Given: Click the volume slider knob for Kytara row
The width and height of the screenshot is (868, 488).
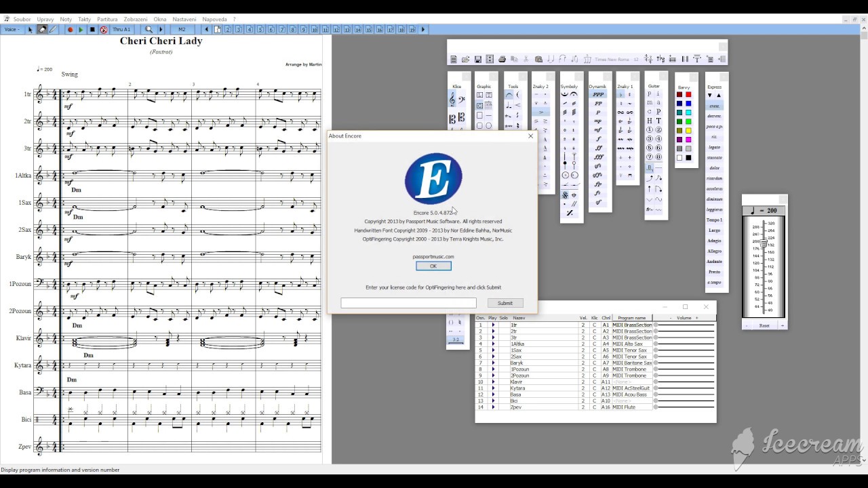Looking at the screenshot, I should coord(656,388).
